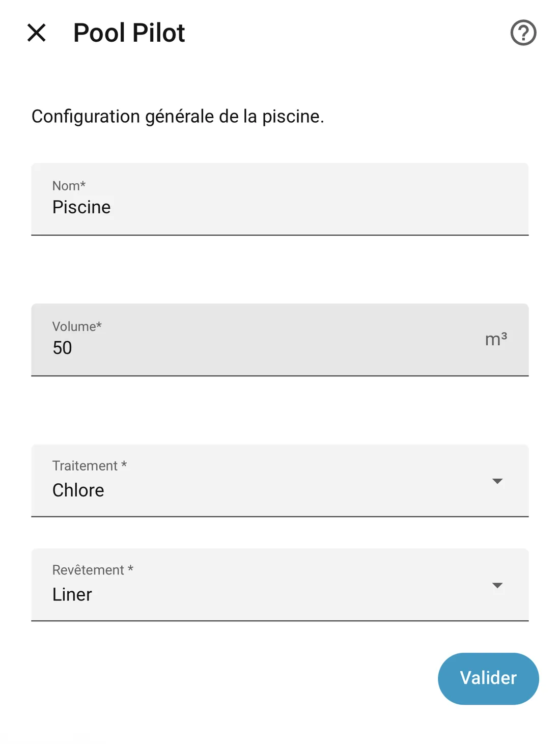This screenshot has width=560, height=744.
Task: Click the Traitement dropdown arrow
Action: (x=497, y=481)
